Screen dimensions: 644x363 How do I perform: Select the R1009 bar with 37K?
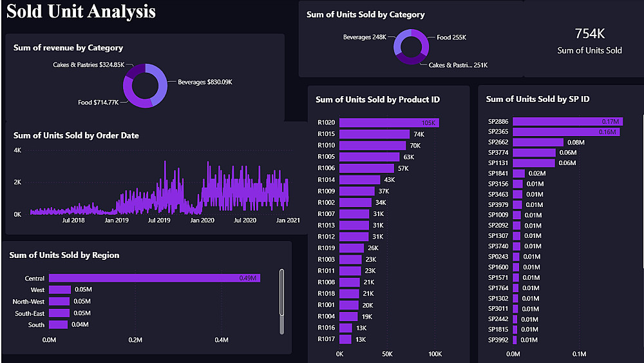click(357, 191)
